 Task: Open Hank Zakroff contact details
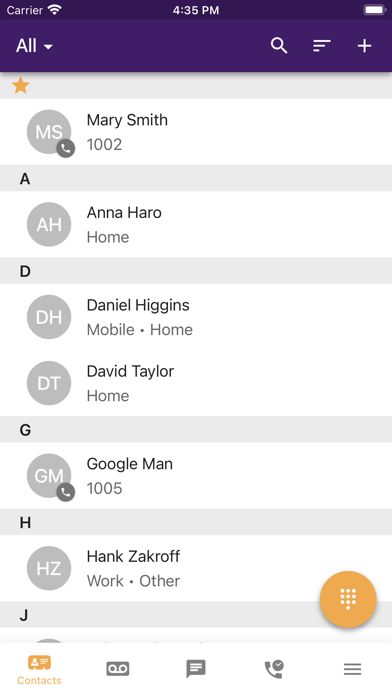(196, 568)
